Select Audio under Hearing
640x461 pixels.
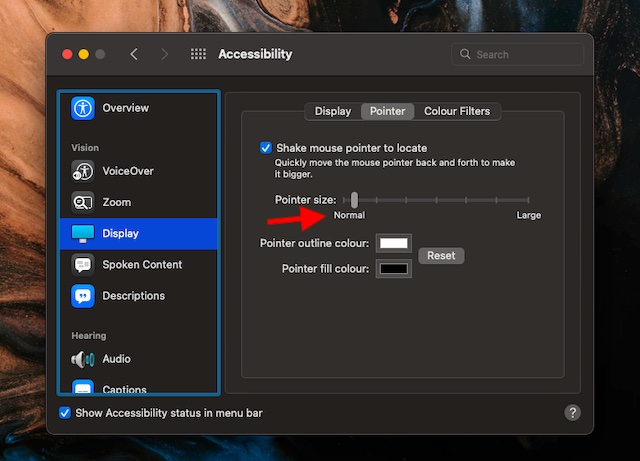tap(138, 359)
